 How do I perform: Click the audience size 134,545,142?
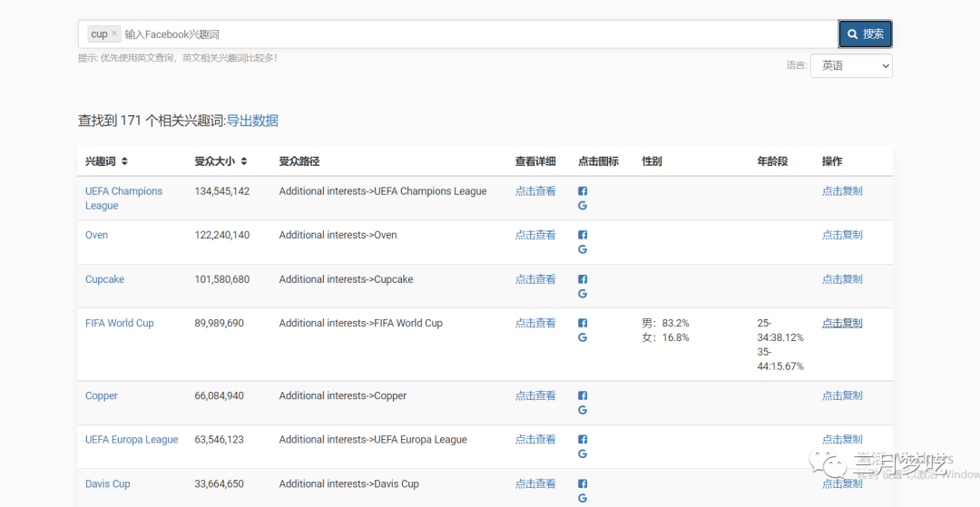click(222, 191)
